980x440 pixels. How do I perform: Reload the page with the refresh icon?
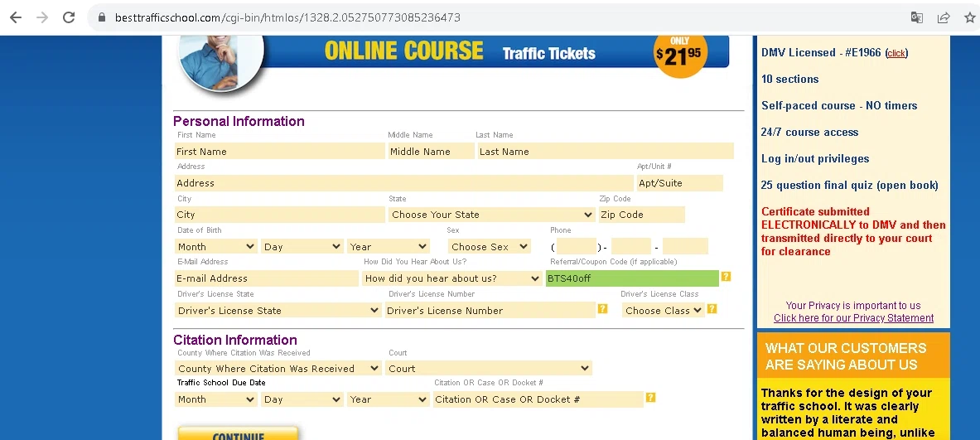coord(69,17)
